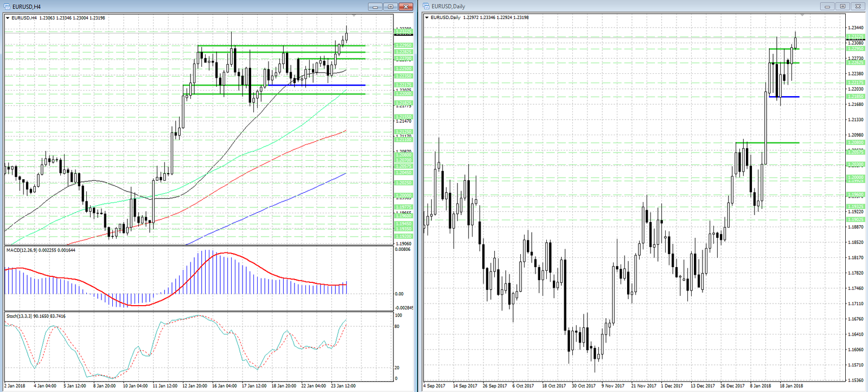The image size is (868, 392).
Task: Click the 4 Sep 2017 date label
Action: pos(434,386)
